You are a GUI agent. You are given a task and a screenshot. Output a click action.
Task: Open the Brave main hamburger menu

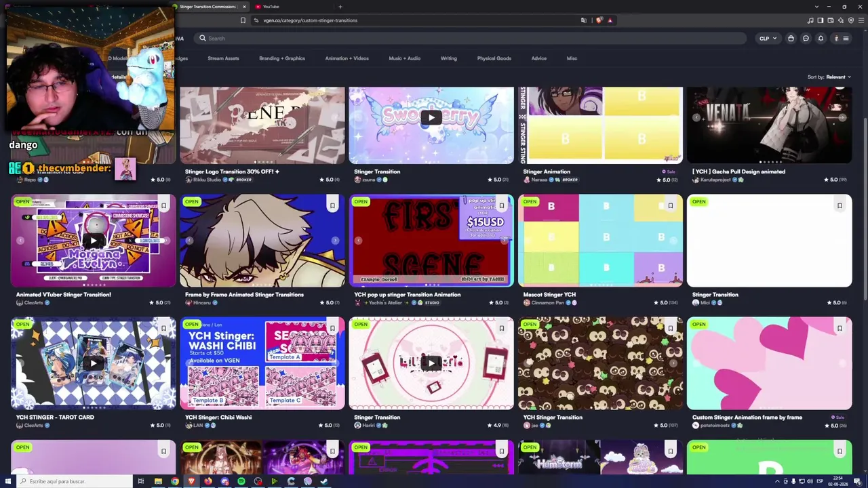click(x=861, y=20)
